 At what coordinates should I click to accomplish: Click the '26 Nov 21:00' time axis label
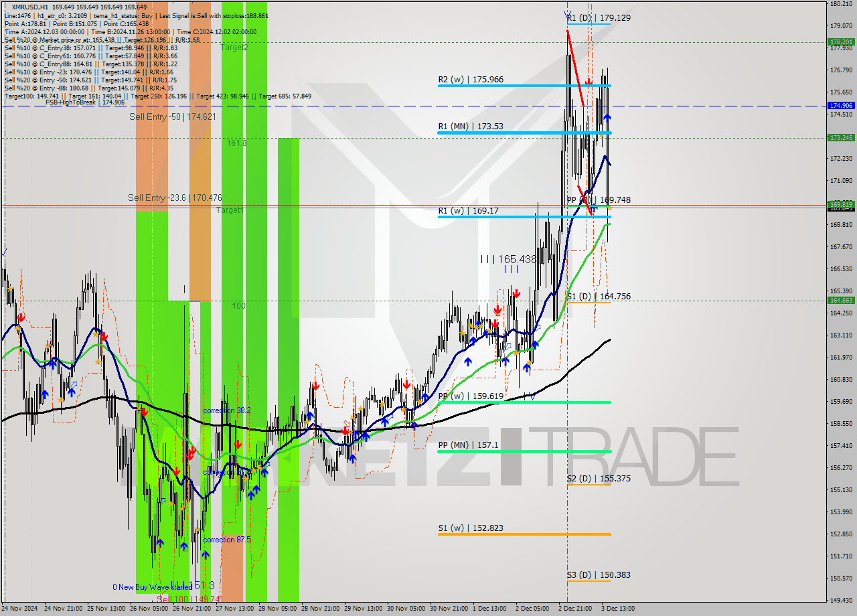[x=193, y=609]
